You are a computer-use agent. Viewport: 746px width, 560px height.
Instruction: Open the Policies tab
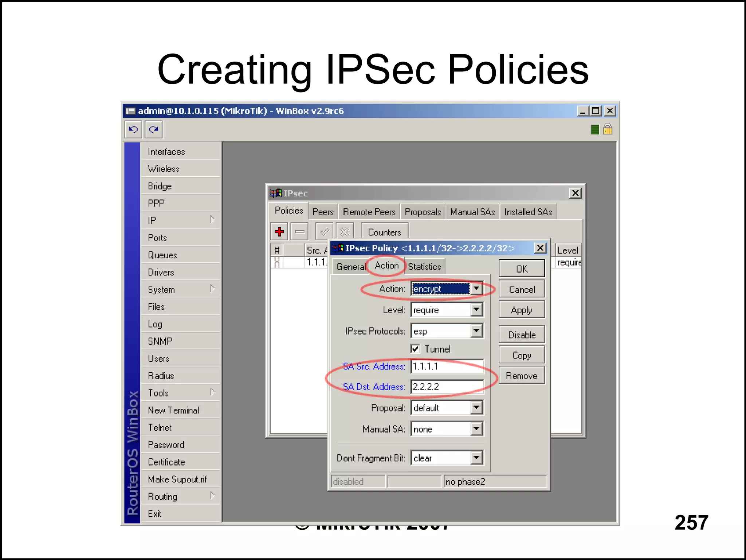pyautogui.click(x=289, y=211)
